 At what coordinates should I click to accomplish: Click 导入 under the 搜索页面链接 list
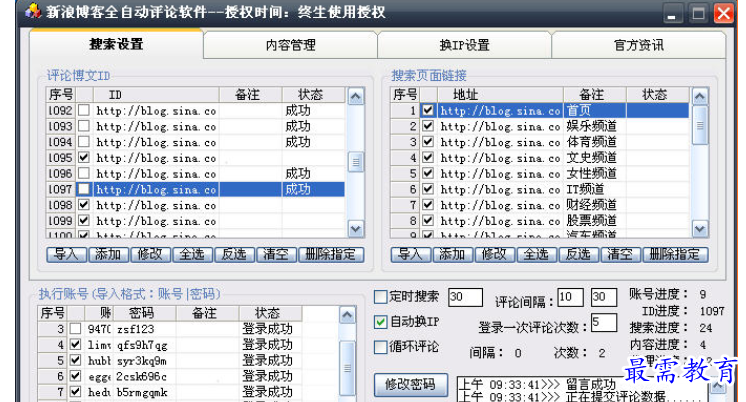[411, 255]
